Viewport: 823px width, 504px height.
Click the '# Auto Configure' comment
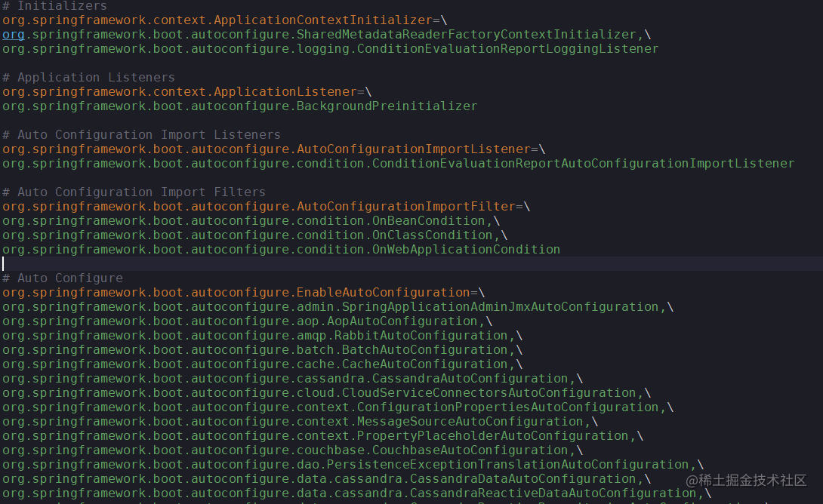[63, 278]
